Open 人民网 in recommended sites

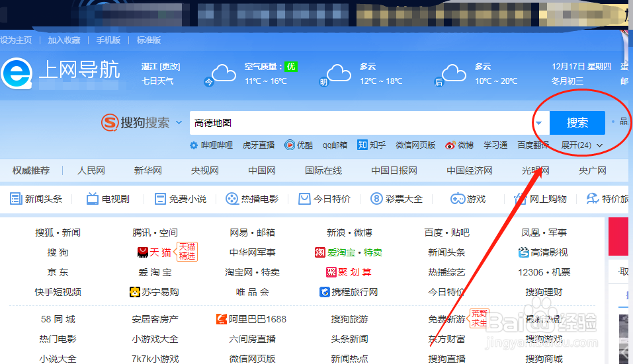91,170
